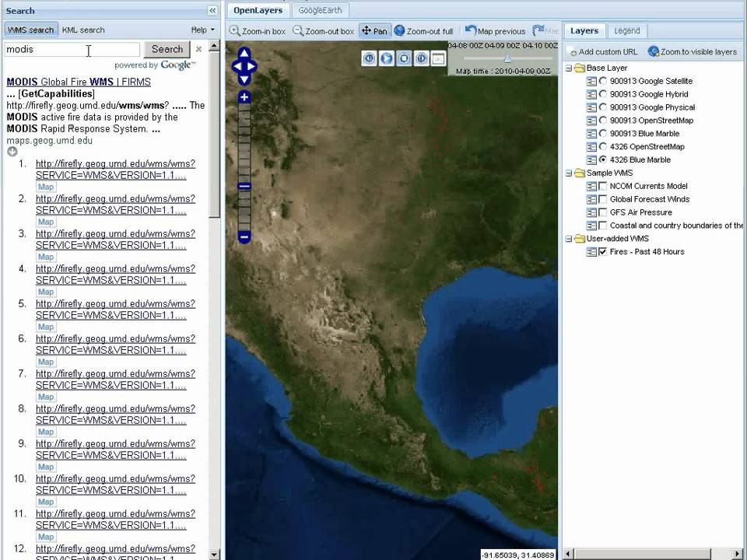747x560 pixels.
Task: Stop the map time animation
Action: pos(404,58)
